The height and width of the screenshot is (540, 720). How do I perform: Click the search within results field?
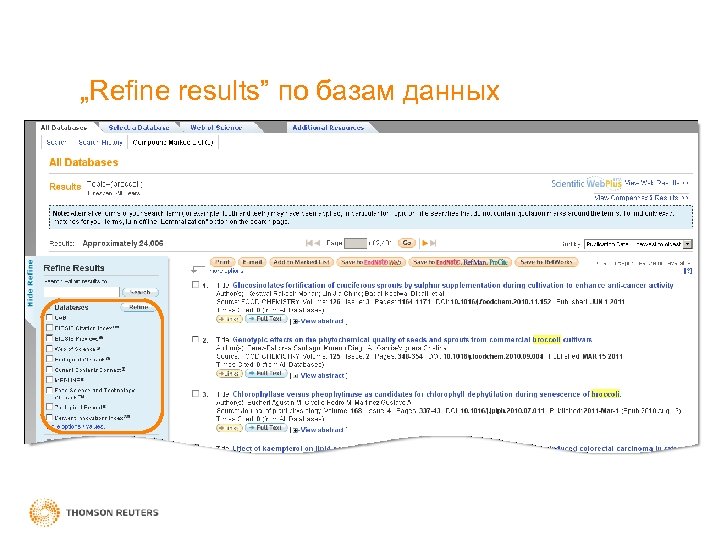point(82,292)
